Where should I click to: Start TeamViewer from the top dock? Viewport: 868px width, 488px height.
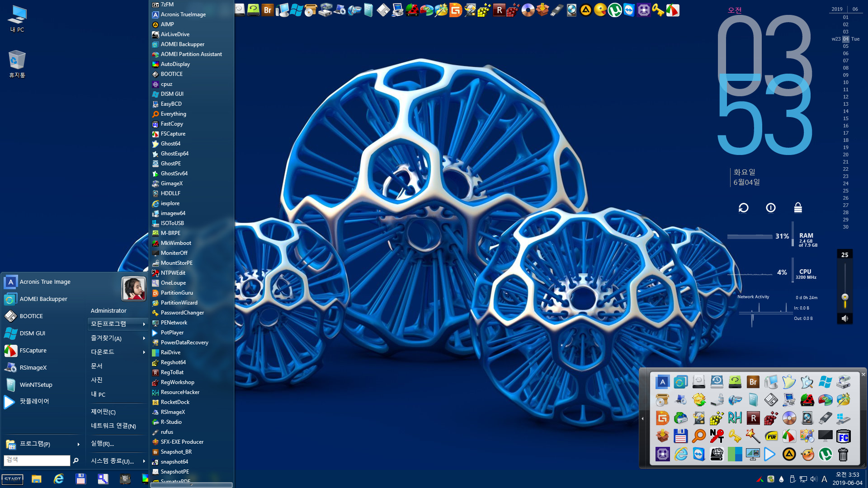(629, 10)
